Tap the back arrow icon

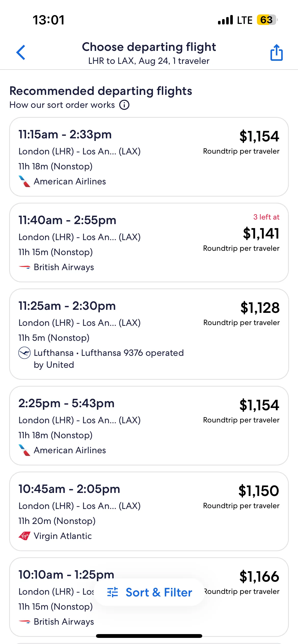coord(21,52)
